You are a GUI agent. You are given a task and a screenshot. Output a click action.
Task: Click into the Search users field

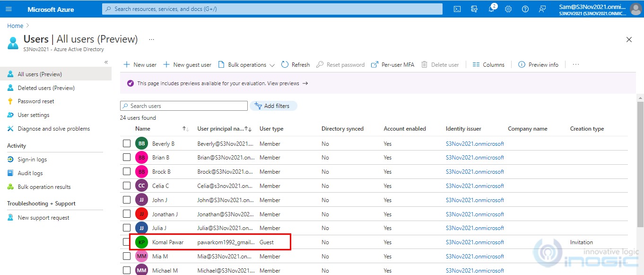pyautogui.click(x=184, y=106)
